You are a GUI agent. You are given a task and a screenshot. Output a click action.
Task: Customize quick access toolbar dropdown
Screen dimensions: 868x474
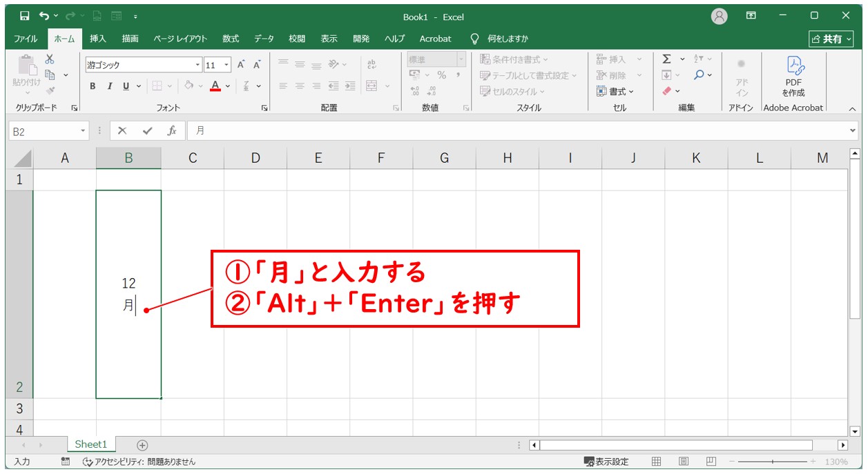pos(136,16)
